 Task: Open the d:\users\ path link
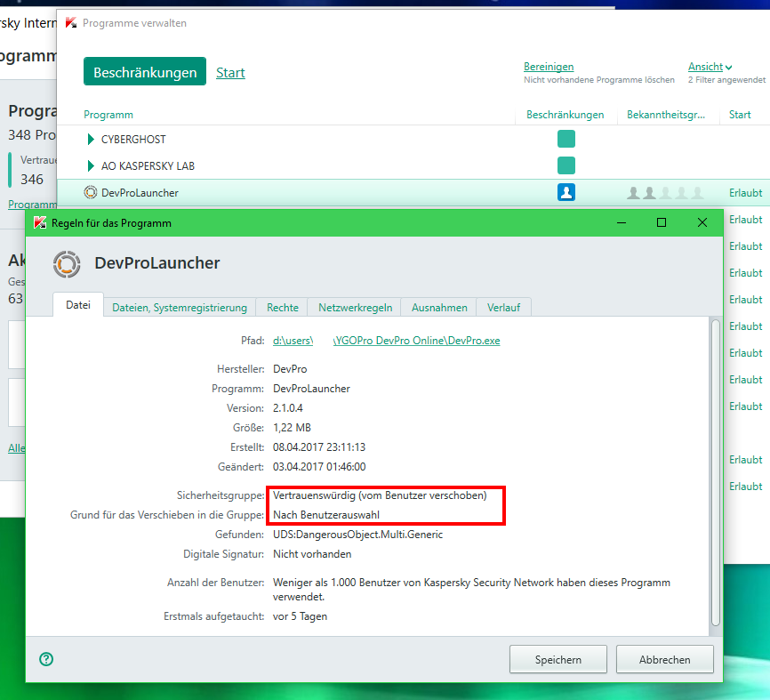(x=293, y=341)
